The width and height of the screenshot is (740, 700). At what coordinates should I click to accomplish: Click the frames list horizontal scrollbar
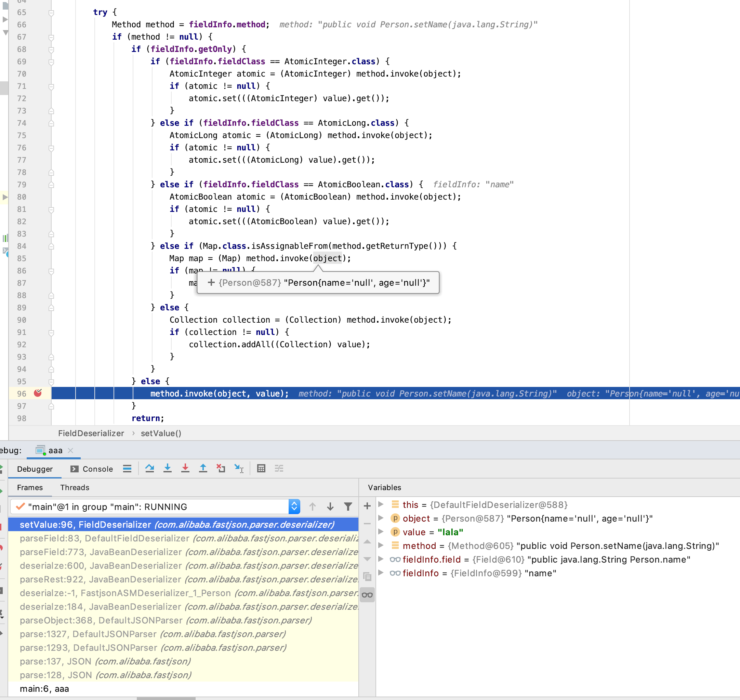(x=166, y=698)
